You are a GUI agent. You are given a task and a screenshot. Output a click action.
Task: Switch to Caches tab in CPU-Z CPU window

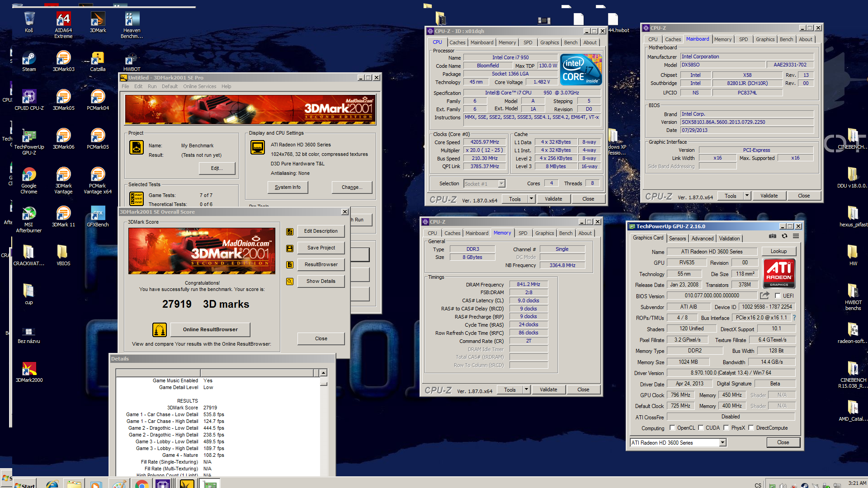[457, 42]
